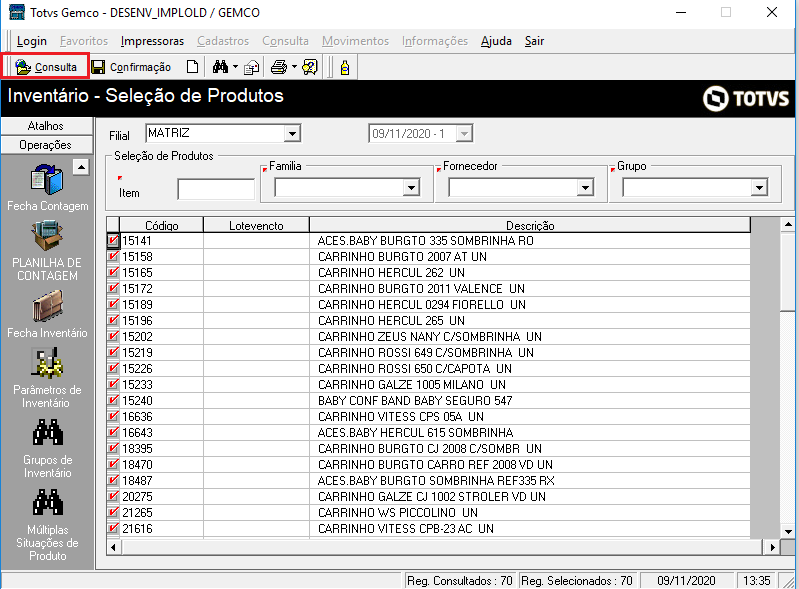The width and height of the screenshot is (799, 589).
Task: Open the Ajuda menu
Action: 496,41
